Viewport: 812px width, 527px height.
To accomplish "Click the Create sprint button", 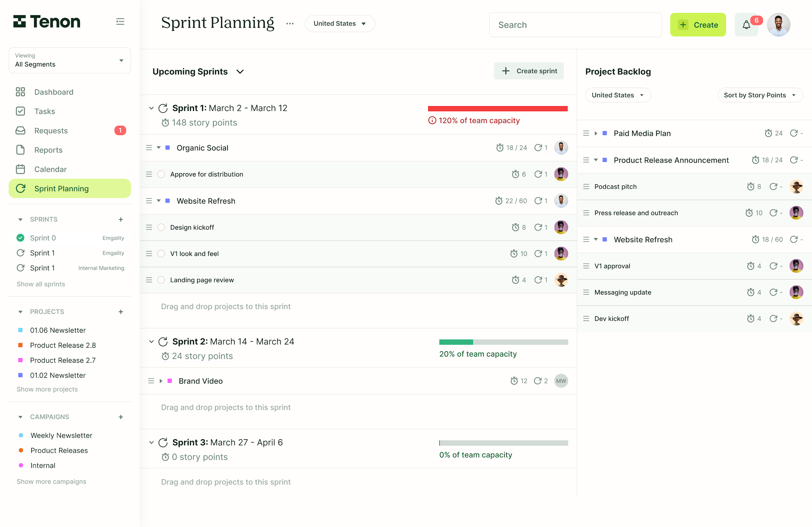I will click(x=529, y=71).
